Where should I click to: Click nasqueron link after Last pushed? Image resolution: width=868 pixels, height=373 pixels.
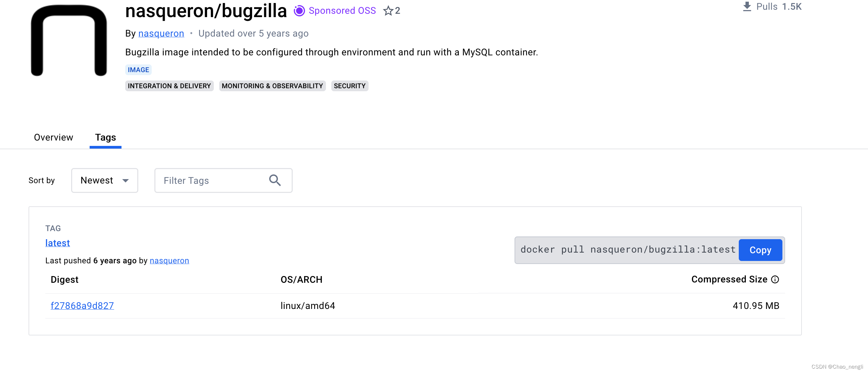coord(169,261)
